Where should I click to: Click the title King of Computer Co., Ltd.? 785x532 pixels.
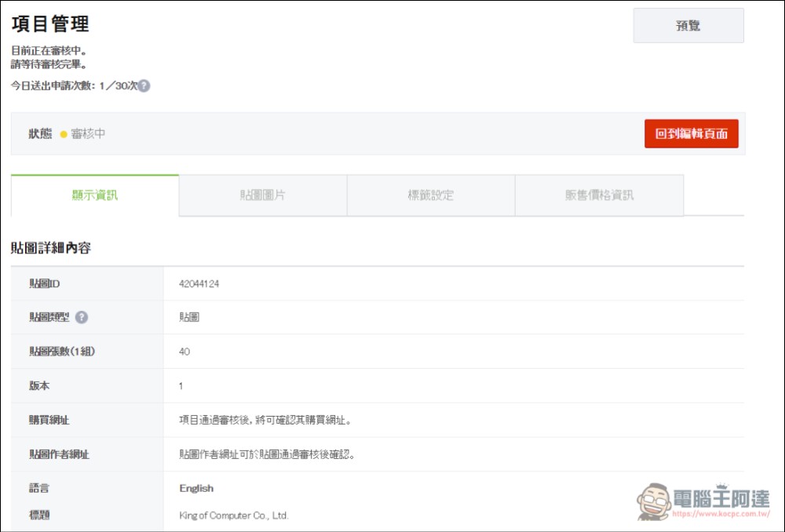coord(233,516)
